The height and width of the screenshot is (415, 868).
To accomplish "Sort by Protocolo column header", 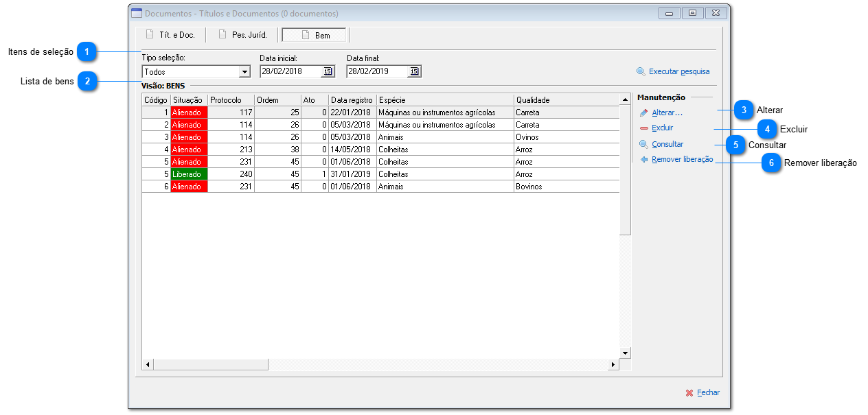I will 231,100.
